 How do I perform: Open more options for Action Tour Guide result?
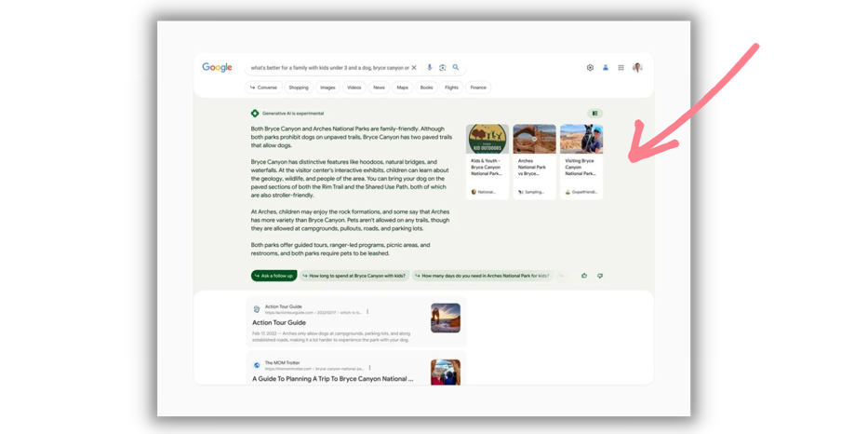click(x=367, y=312)
